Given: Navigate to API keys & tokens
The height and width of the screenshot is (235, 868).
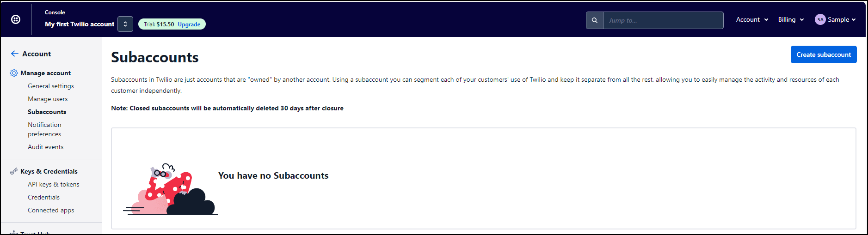Looking at the screenshot, I should click(54, 184).
